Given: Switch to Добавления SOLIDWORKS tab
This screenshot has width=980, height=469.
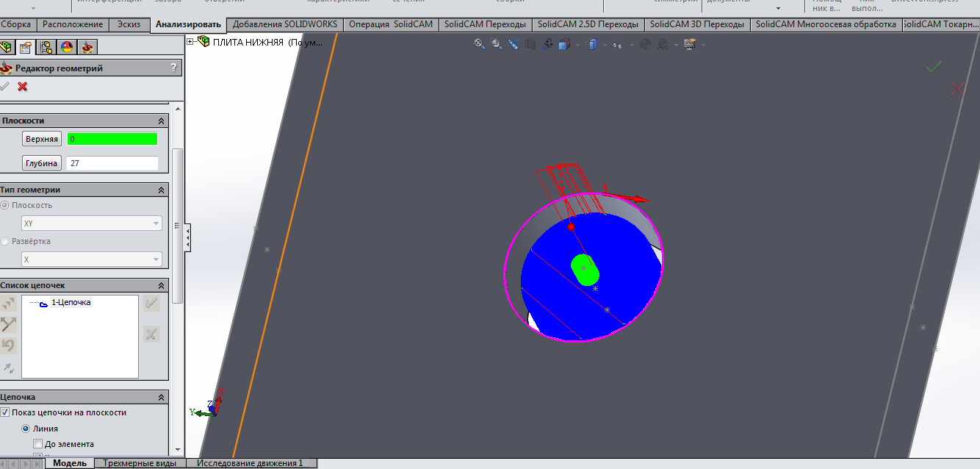Looking at the screenshot, I should [285, 24].
